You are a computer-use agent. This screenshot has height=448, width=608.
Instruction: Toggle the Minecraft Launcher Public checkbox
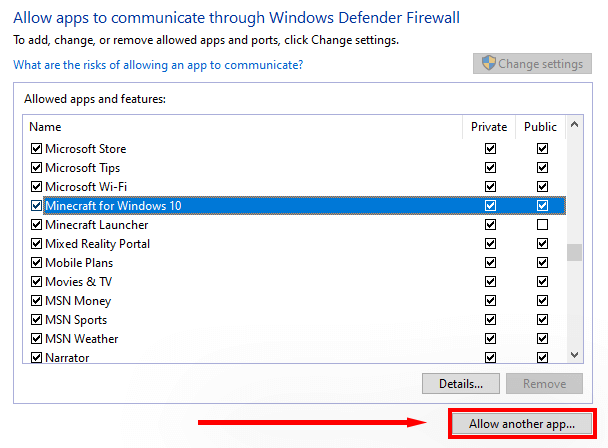click(542, 225)
